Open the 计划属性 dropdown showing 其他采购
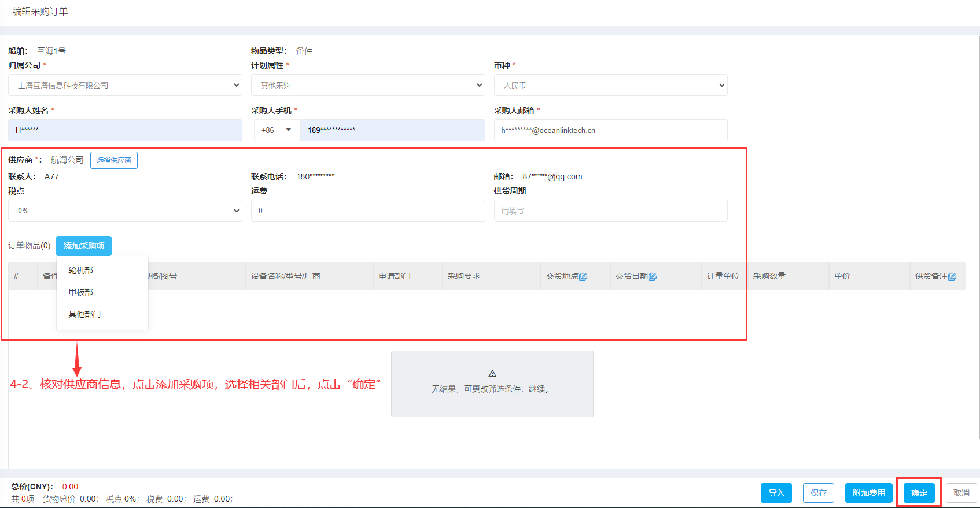This screenshot has width=980, height=508. [x=368, y=85]
